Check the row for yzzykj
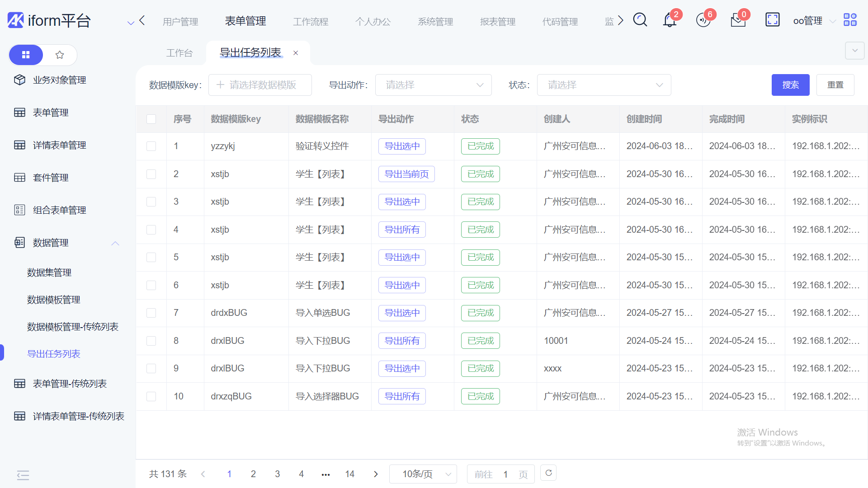Viewport: 868px width, 488px height. point(151,146)
